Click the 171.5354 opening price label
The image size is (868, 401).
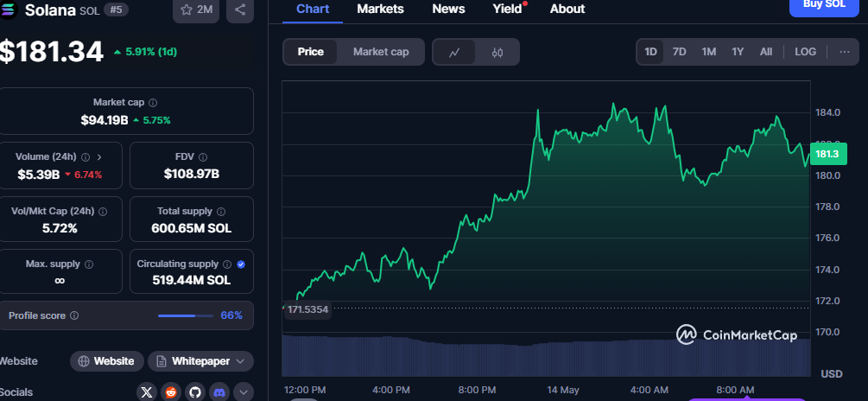tap(307, 309)
